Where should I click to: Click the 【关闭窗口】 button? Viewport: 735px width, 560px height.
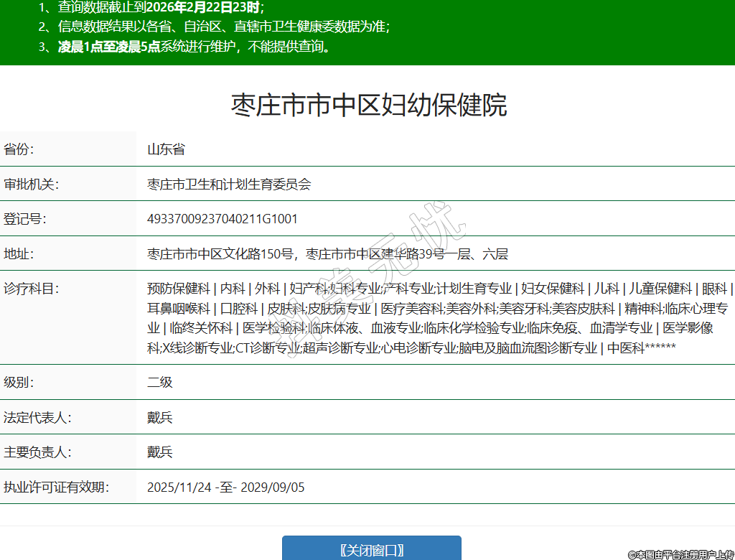pos(371,550)
